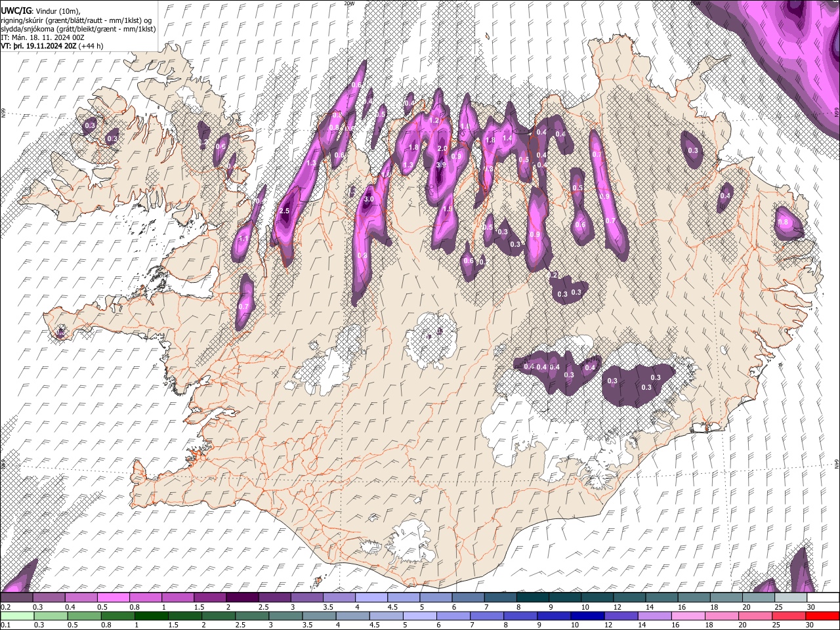Click the violet rain swatch between 14 and 16

click(x=655, y=616)
